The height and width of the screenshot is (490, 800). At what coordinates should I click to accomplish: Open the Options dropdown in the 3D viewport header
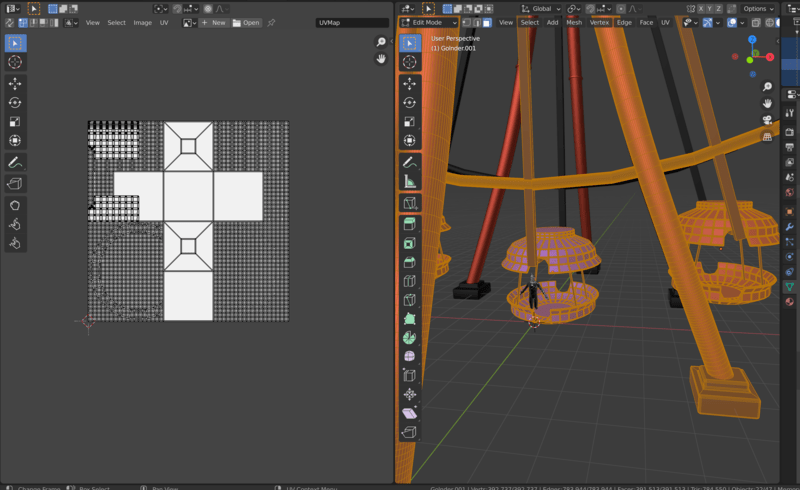tap(758, 8)
